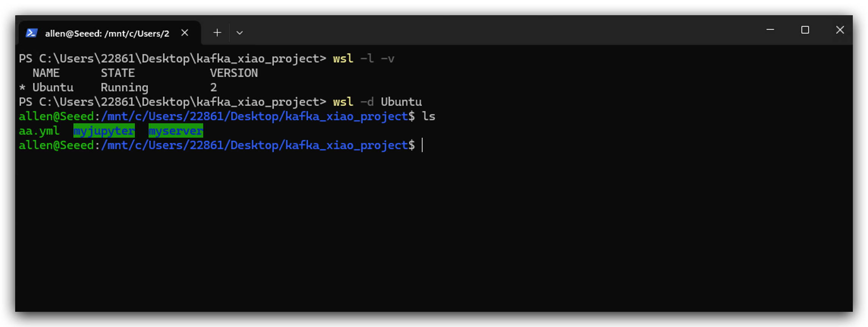Click the cursor at the last prompt
Viewport: 868px width, 327px height.
click(422, 145)
